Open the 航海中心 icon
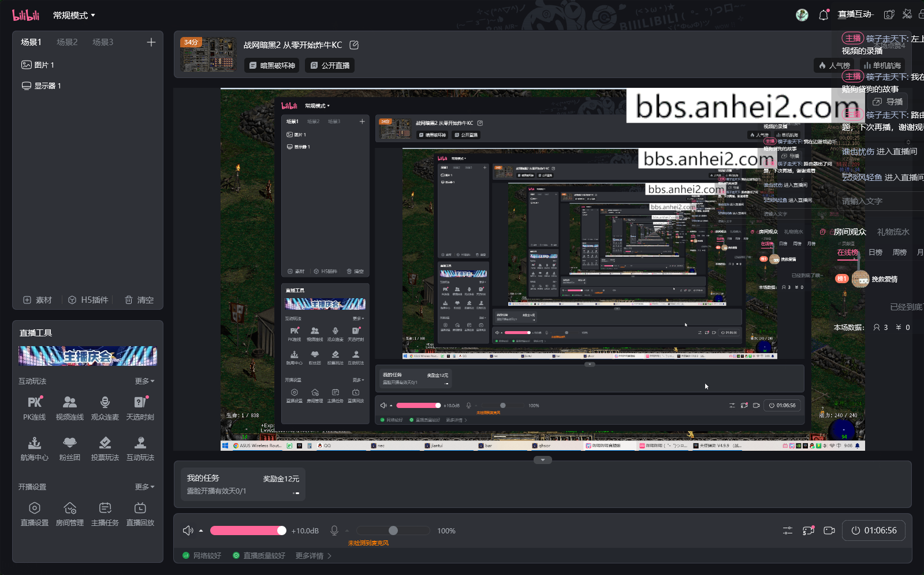The image size is (924, 575). click(35, 449)
